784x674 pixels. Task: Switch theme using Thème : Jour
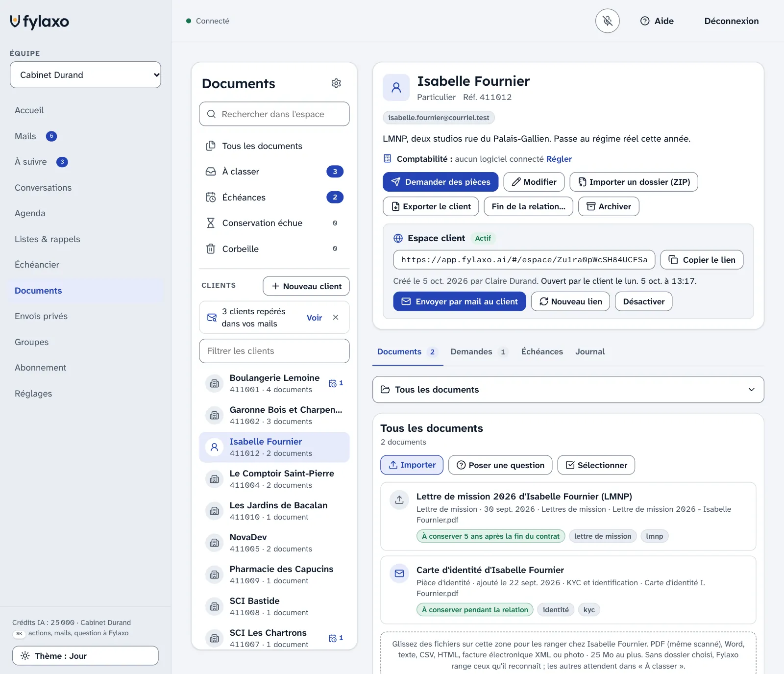point(85,656)
